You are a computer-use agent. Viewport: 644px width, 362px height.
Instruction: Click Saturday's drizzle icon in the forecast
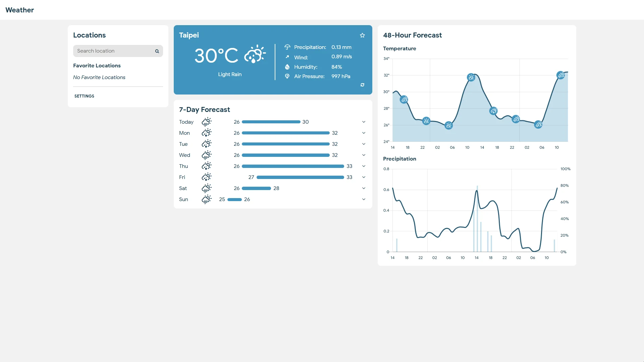click(x=207, y=188)
